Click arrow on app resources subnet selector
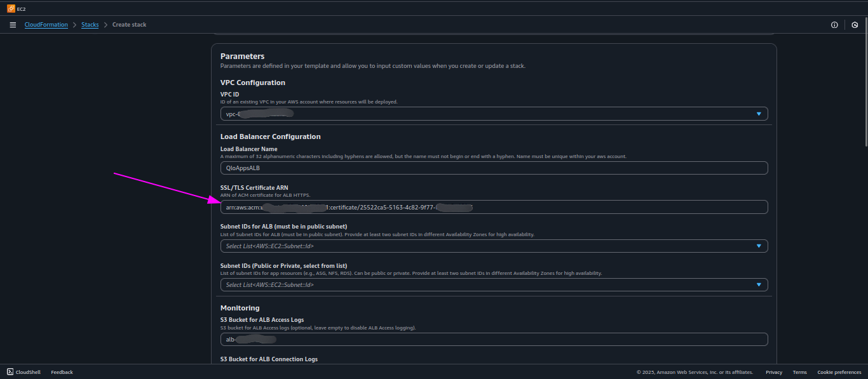868x379 pixels. [759, 284]
